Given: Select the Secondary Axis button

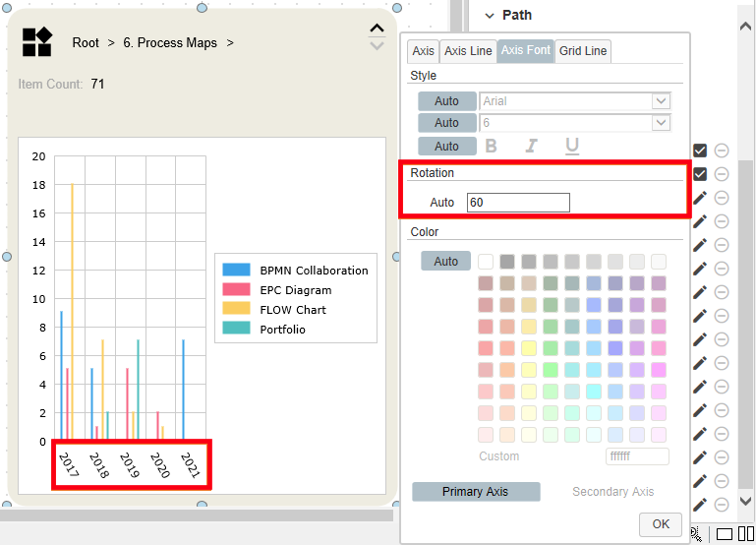Looking at the screenshot, I should tap(612, 492).
